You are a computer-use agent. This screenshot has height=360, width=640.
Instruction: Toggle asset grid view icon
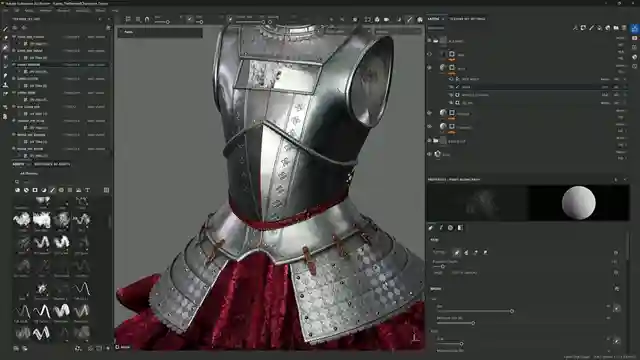(x=107, y=190)
